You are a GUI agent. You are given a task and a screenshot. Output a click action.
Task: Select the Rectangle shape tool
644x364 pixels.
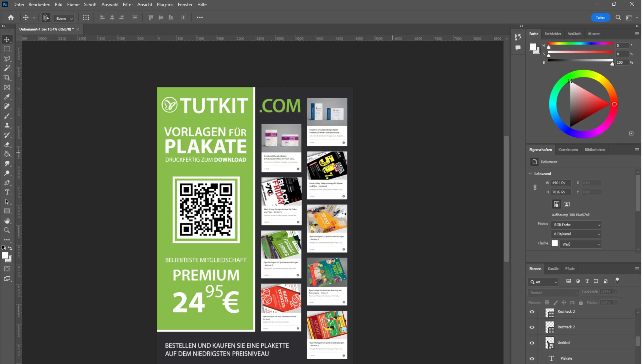tap(7, 211)
